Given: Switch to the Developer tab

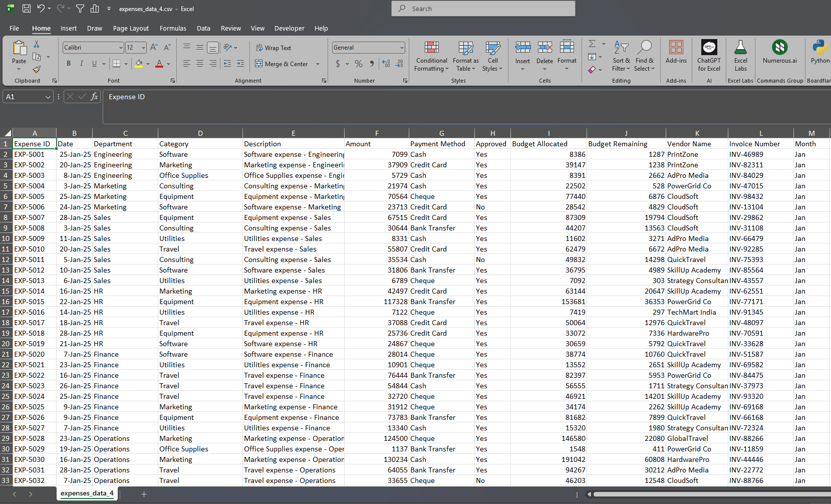Looking at the screenshot, I should point(289,29).
